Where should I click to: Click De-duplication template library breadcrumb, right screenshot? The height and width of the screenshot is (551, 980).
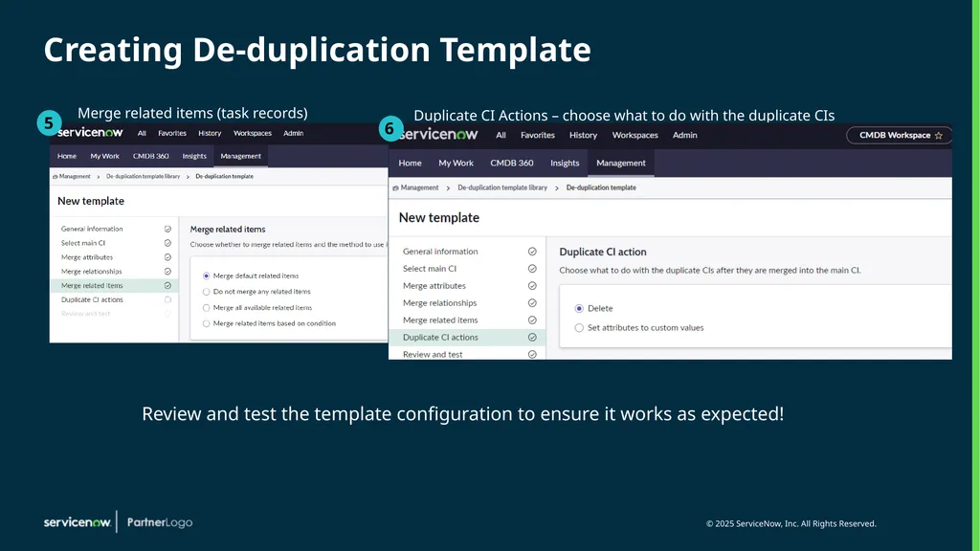click(x=502, y=187)
